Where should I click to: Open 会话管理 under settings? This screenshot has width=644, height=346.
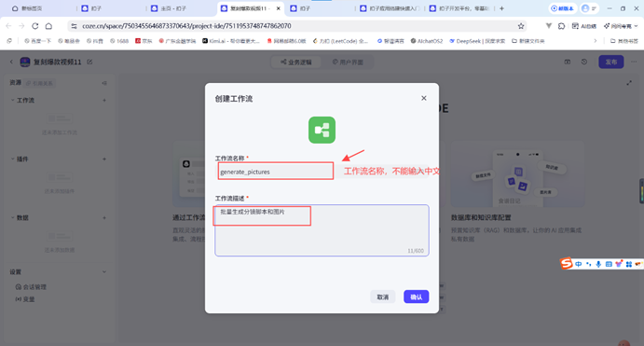pyautogui.click(x=31, y=287)
